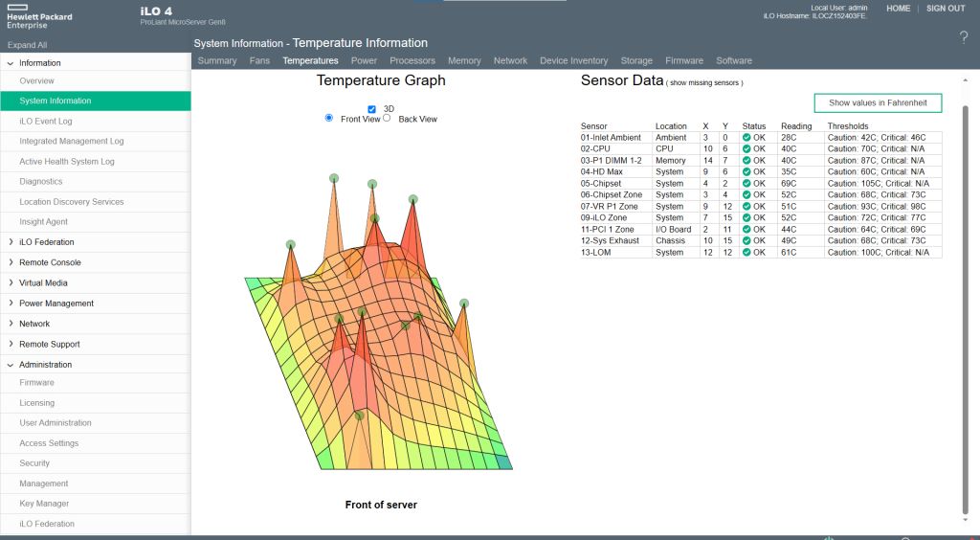This screenshot has width=980, height=540.
Task: Open the Processors tab
Action: [412, 60]
